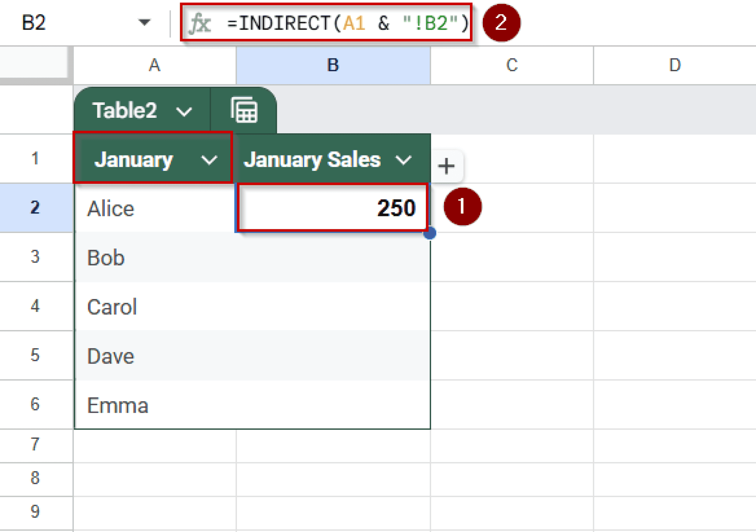Click the blue fill handle on B2

[x=430, y=233]
